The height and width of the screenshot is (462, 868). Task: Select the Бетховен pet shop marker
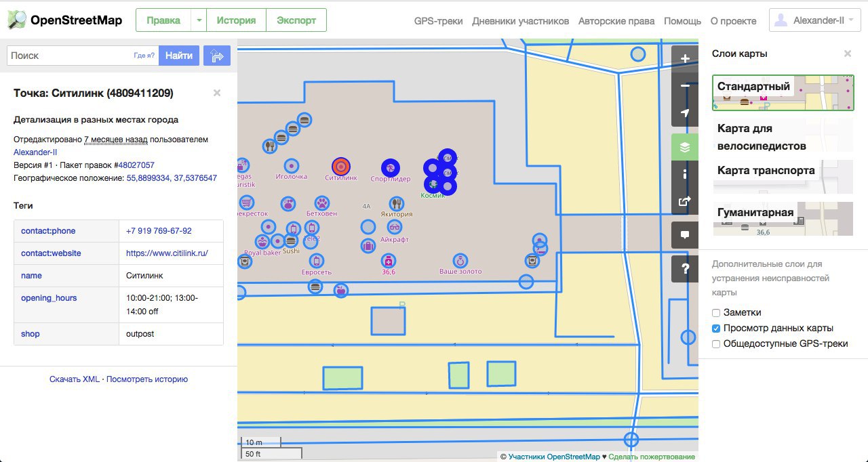coord(321,203)
